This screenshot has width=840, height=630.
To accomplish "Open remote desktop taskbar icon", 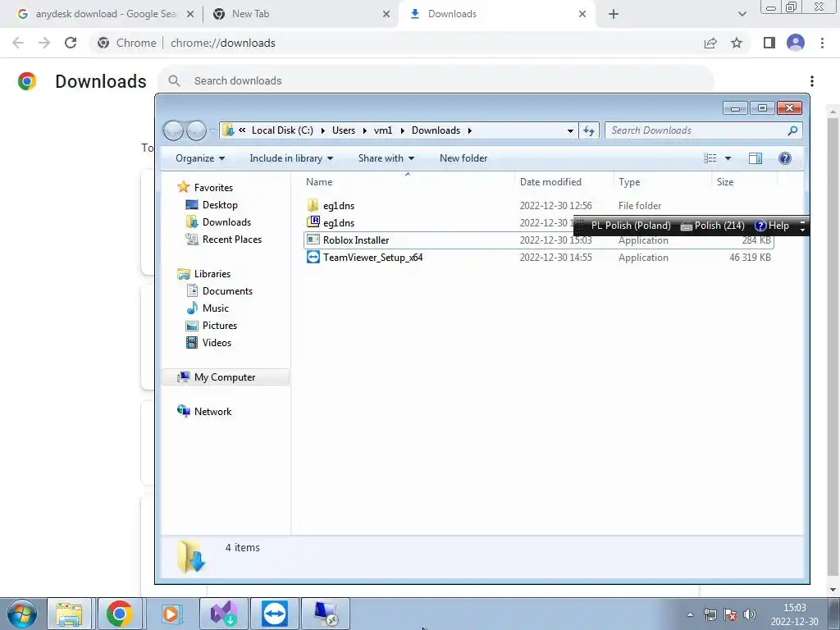I will 326,614.
